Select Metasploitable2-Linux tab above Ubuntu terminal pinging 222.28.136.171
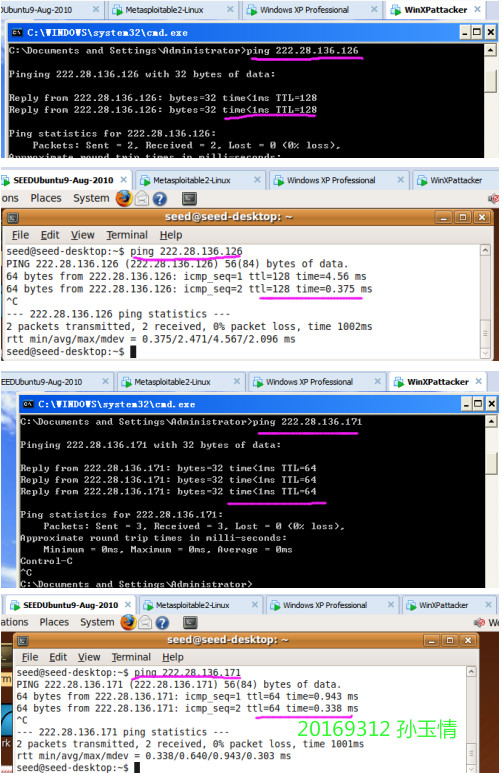The height and width of the screenshot is (773, 502). [x=199, y=605]
